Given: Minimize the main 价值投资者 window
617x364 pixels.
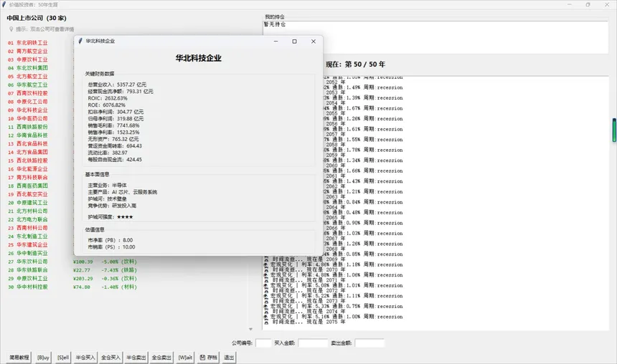Looking at the screenshot, I should tap(570, 5).
